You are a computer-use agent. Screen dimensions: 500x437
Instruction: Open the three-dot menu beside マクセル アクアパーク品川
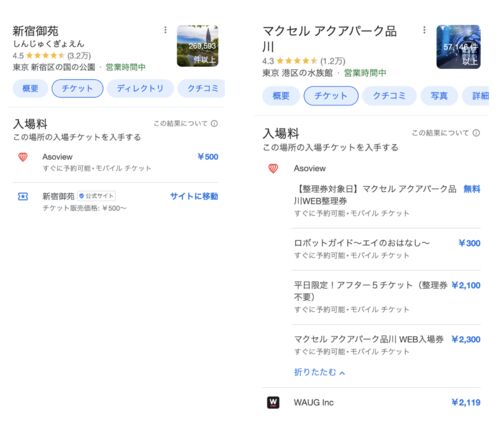point(424,30)
